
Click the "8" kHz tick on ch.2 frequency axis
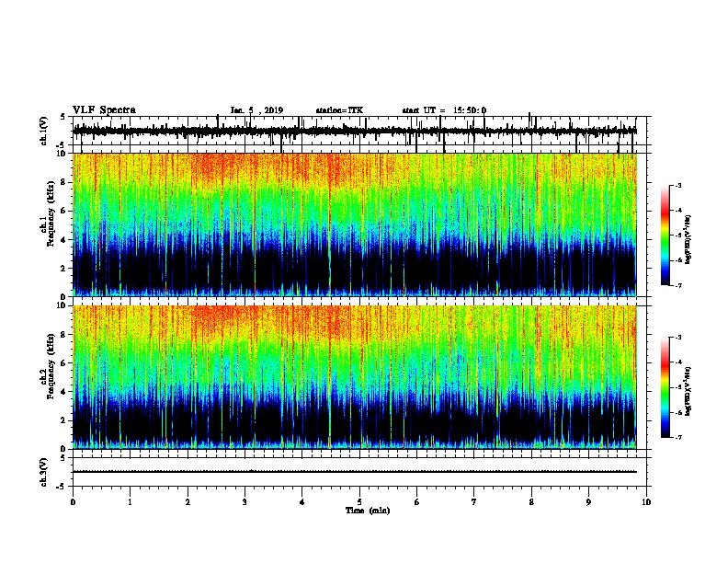click(x=64, y=335)
